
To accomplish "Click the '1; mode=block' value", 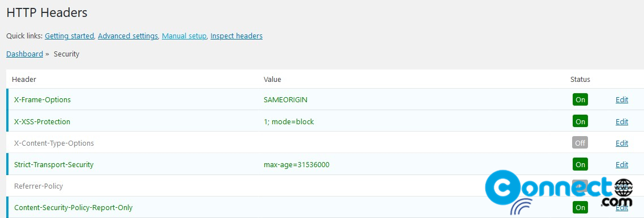I will [x=289, y=121].
